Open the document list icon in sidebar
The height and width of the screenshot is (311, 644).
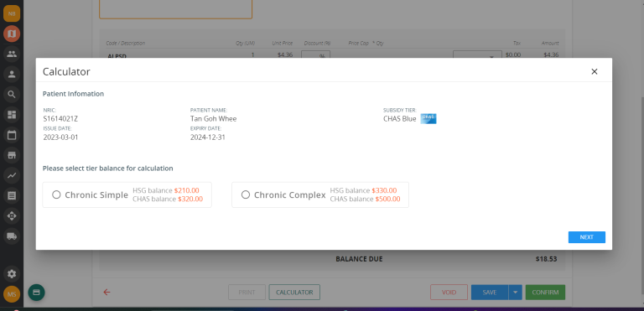click(x=12, y=195)
